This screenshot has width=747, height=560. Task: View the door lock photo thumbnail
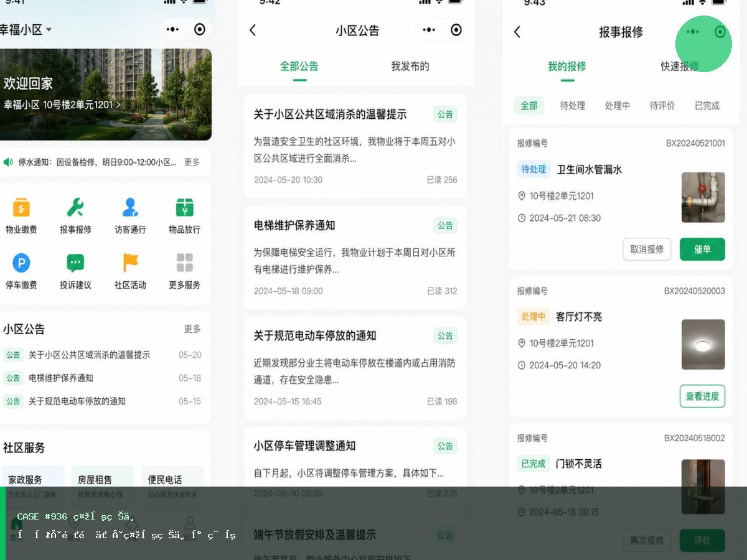703,487
